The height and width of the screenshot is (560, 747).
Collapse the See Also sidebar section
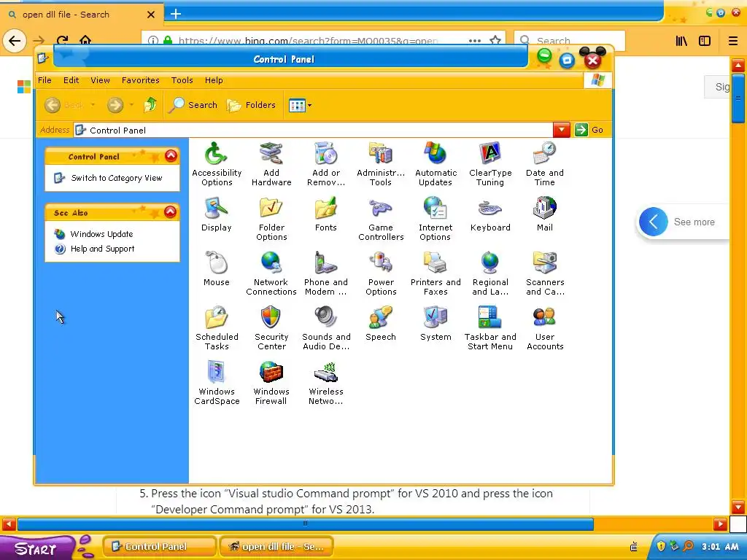[x=171, y=212]
